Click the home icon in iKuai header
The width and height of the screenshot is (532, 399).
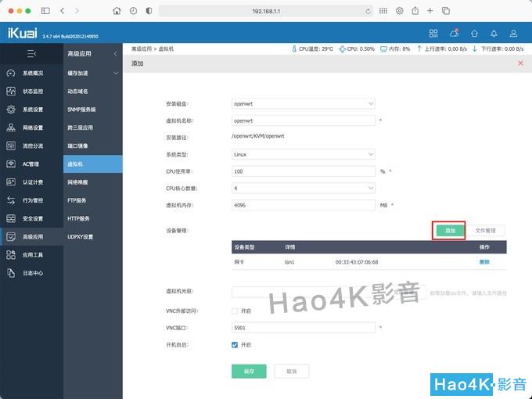[474, 33]
